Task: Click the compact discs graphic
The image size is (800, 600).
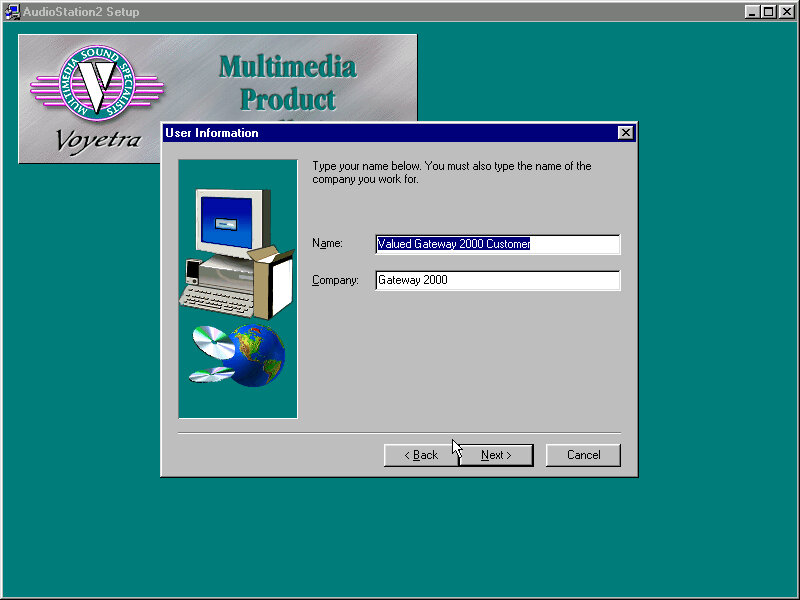Action: tap(213, 356)
